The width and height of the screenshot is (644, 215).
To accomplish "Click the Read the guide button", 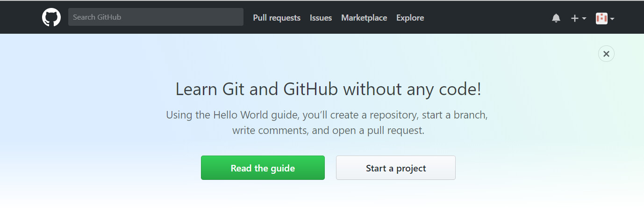I will 263,168.
